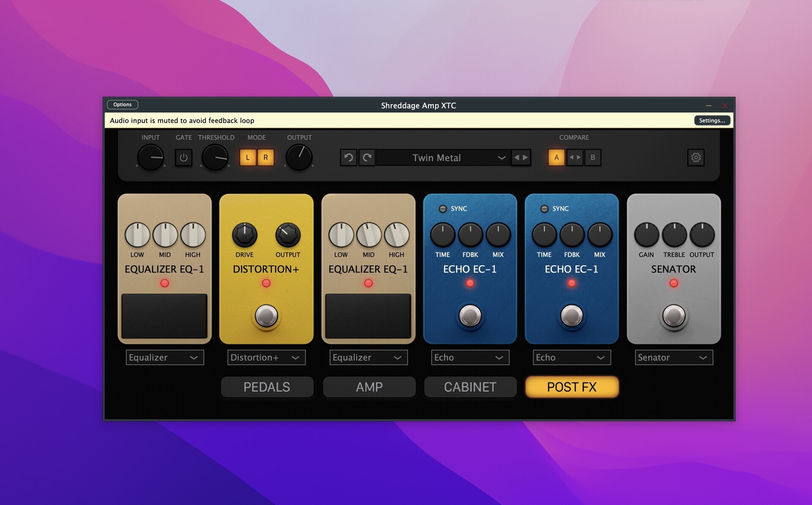Click the LOW knob on first Equalizer EQ-1
812x505 pixels.
tap(137, 235)
